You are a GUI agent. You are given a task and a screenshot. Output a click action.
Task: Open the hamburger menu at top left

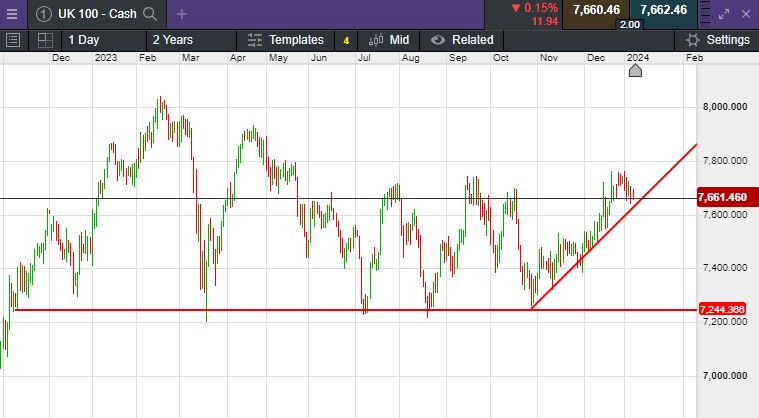[x=14, y=14]
